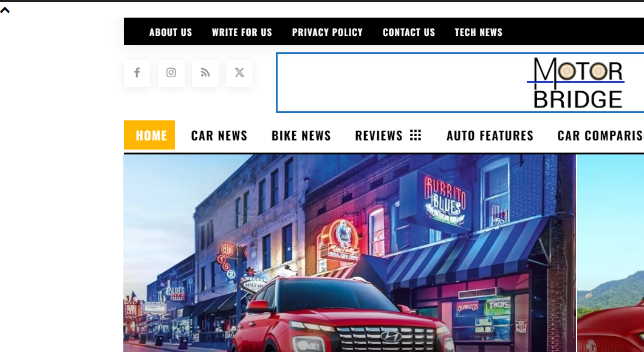Open Car Comparison section
The width and height of the screenshot is (644, 352).
pyautogui.click(x=600, y=136)
